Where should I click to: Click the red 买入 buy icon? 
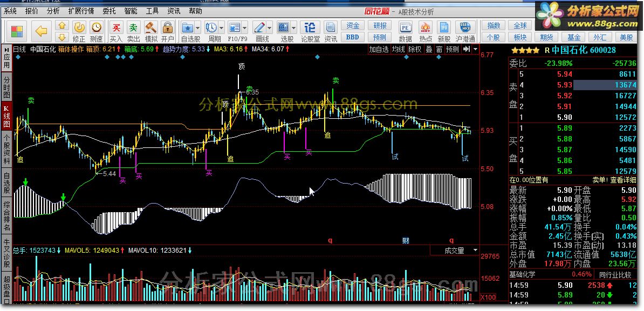tap(116, 28)
